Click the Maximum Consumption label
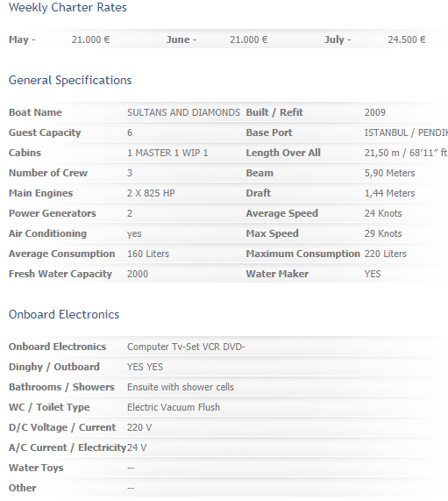The image size is (448, 501). (x=303, y=254)
